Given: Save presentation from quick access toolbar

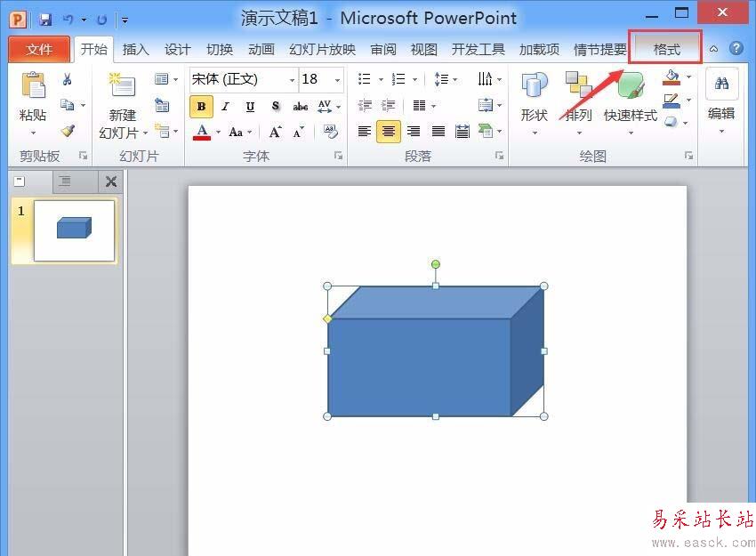Looking at the screenshot, I should [x=45, y=20].
